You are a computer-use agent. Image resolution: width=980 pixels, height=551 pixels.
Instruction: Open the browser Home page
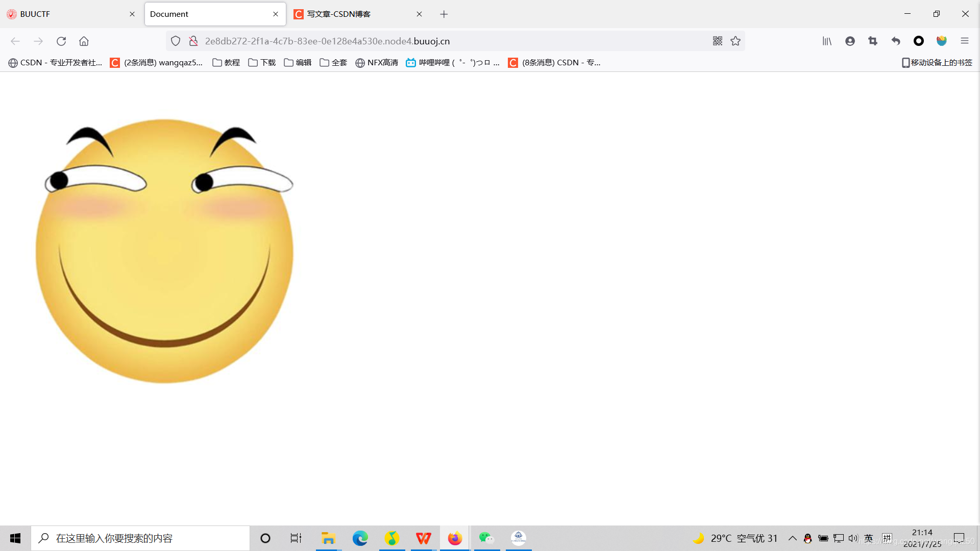pos(84,41)
